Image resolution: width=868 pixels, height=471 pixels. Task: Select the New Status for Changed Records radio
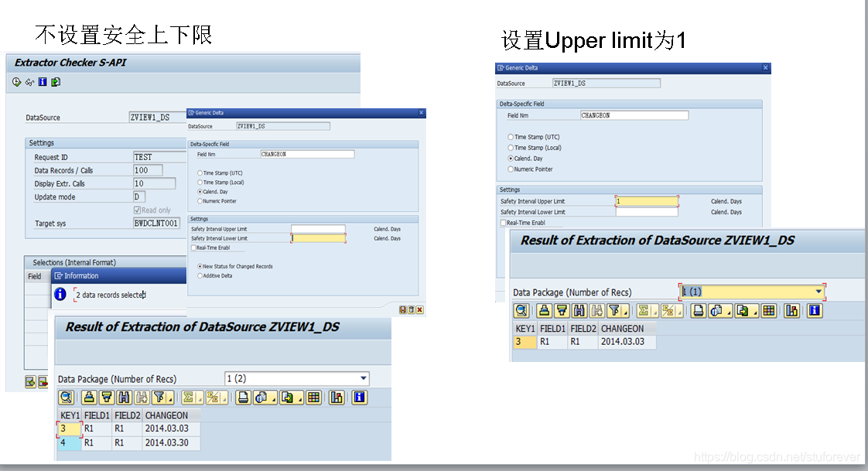tap(200, 266)
